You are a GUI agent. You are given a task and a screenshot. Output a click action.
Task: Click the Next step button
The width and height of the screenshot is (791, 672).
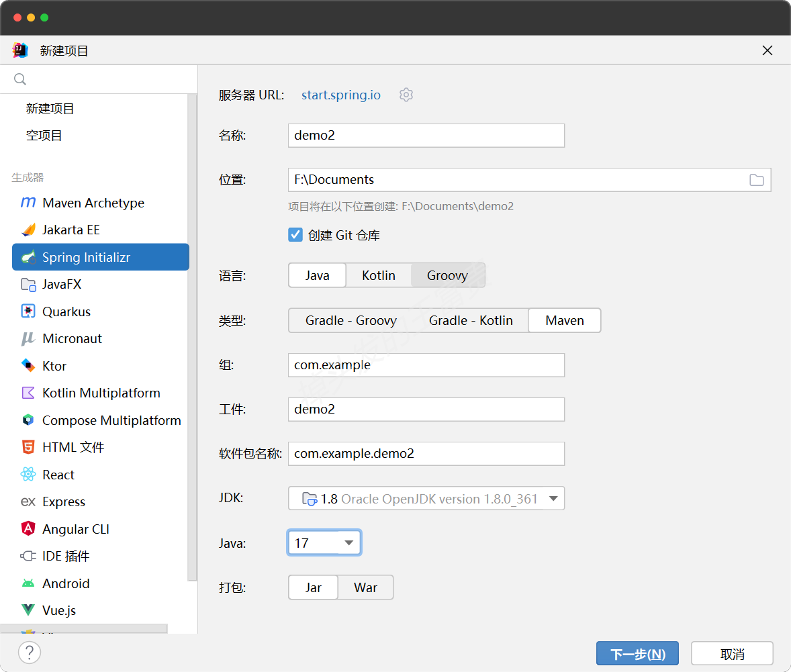pyautogui.click(x=637, y=654)
